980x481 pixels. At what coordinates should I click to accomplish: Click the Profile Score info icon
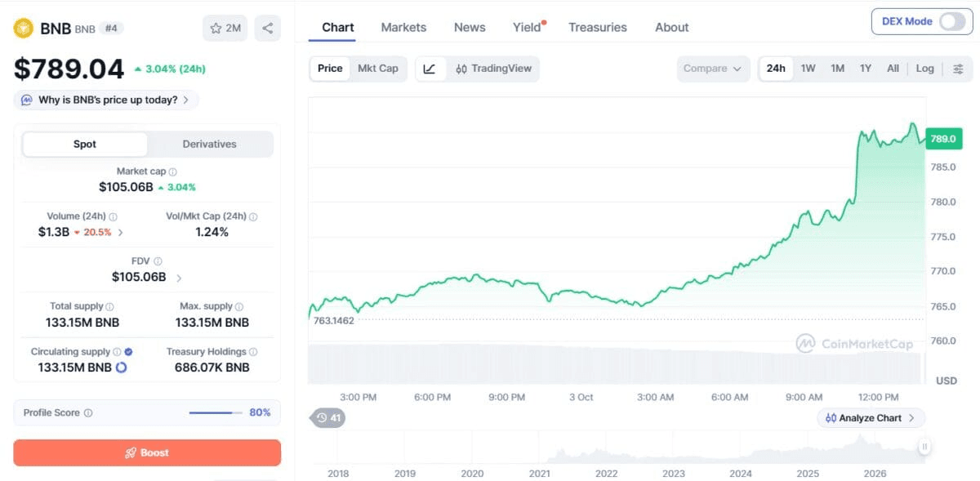tap(88, 412)
